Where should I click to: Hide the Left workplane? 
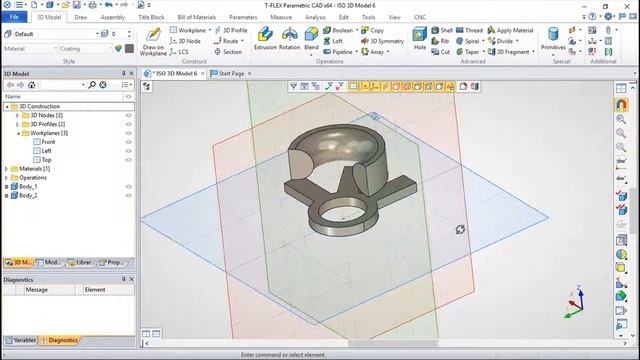pos(129,151)
